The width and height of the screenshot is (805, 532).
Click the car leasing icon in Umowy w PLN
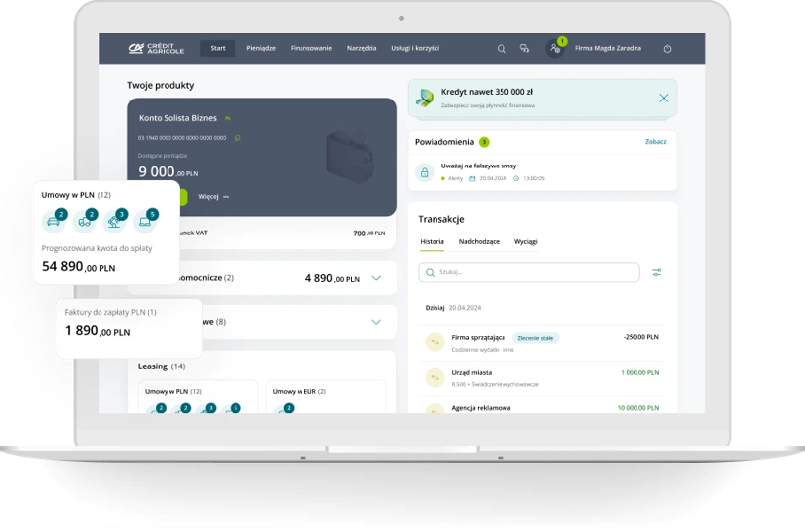click(54, 222)
